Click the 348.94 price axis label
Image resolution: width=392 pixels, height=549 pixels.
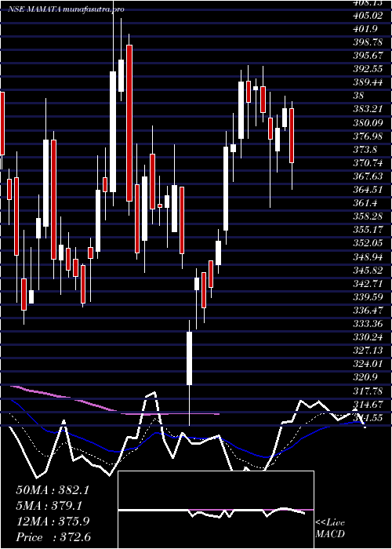coord(368,256)
